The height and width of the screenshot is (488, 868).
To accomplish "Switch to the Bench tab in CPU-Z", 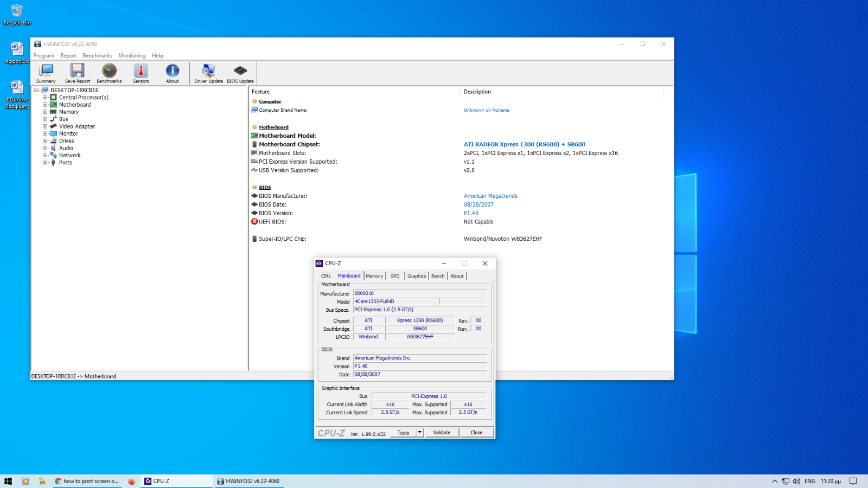I will pos(438,276).
